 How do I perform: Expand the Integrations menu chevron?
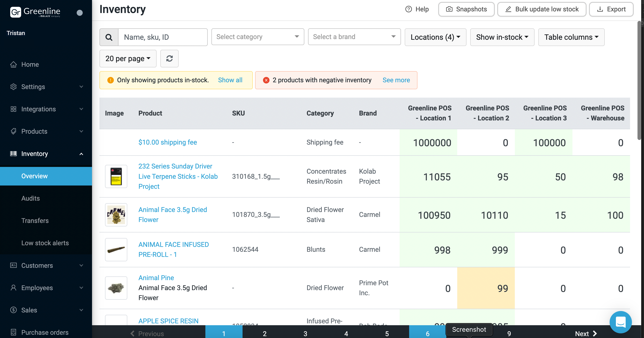point(81,109)
